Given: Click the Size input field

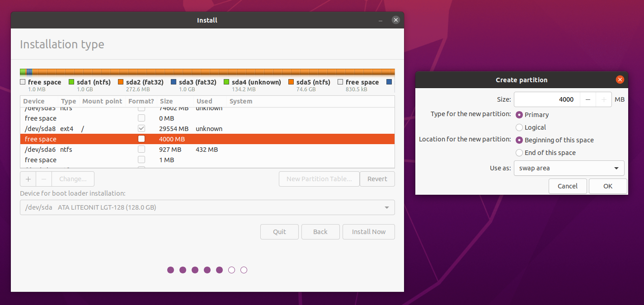Looking at the screenshot, I should [x=546, y=99].
